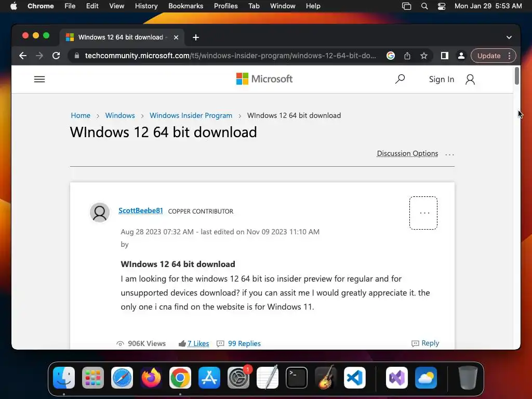The height and width of the screenshot is (399, 532).
Task: Click the Google icon in address bar
Action: click(x=391, y=56)
